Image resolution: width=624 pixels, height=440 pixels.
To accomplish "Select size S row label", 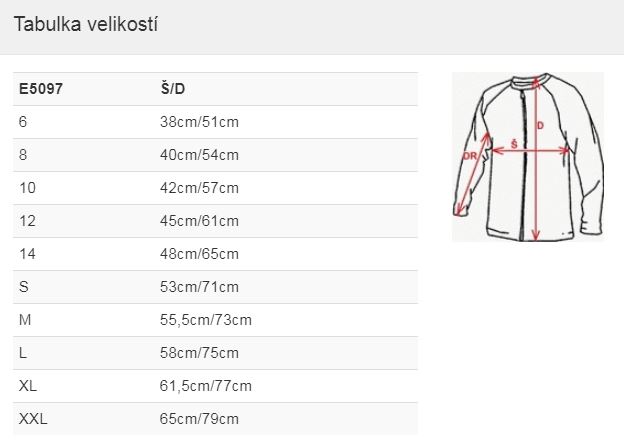I will coord(23,287).
